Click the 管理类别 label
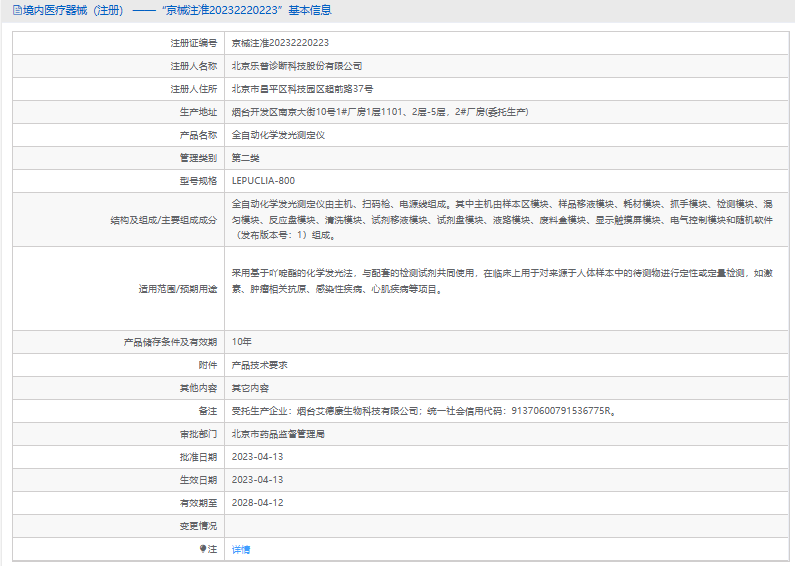Viewport: 795px width, 566px height. point(198,158)
